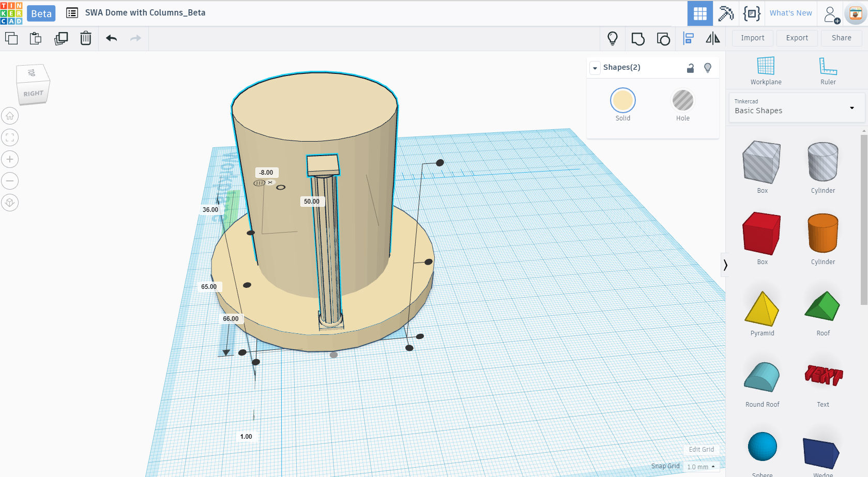Image resolution: width=868 pixels, height=477 pixels.
Task: Click the Home view icon
Action: click(10, 116)
